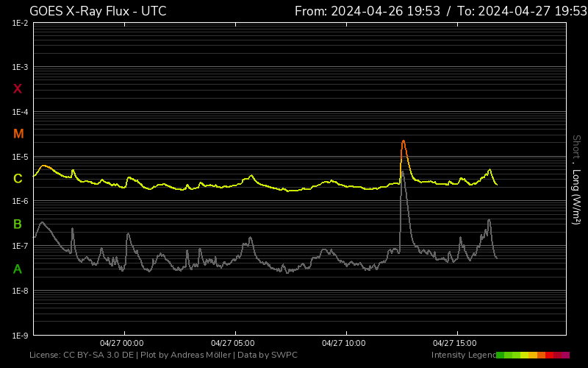
Task: Click the 04/27 00:00 time axis label
Action: coord(122,343)
